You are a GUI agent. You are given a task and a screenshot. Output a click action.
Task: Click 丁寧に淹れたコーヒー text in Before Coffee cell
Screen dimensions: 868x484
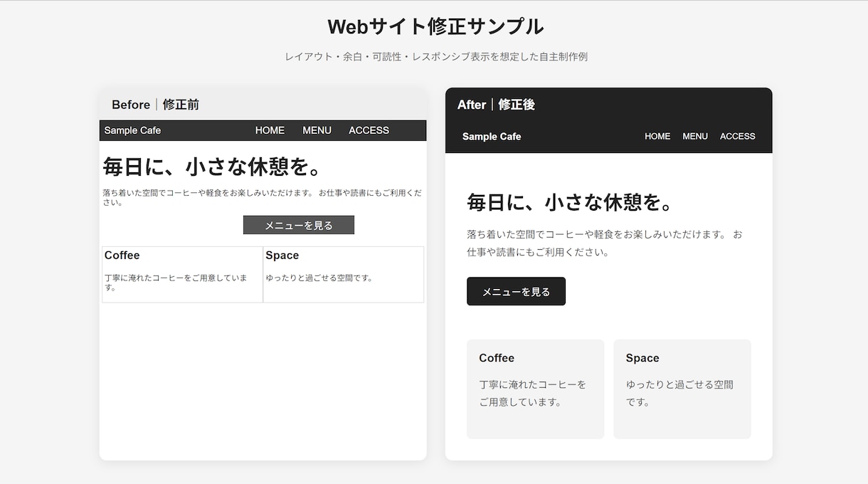(x=176, y=283)
